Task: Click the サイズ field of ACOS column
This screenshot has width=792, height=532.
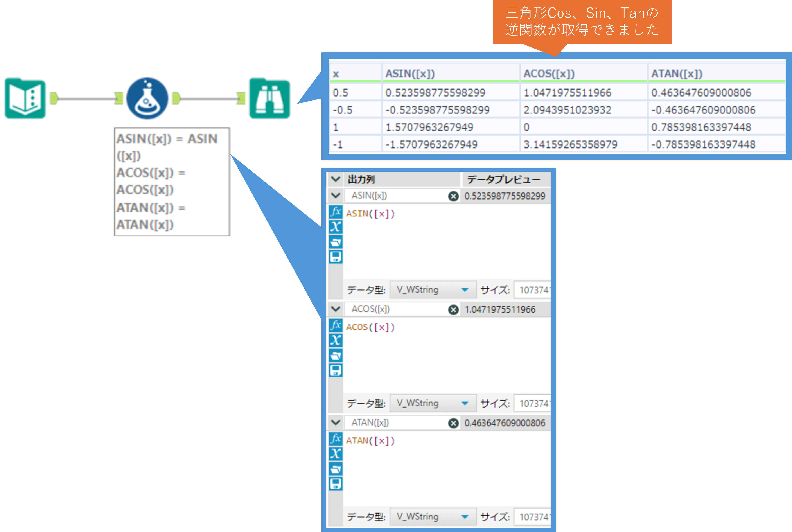Action: (533, 403)
